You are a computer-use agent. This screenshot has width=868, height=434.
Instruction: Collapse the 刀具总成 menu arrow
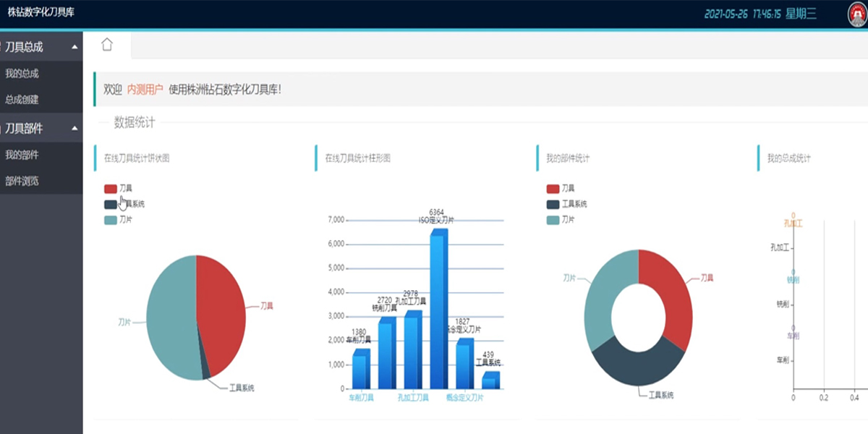point(75,48)
